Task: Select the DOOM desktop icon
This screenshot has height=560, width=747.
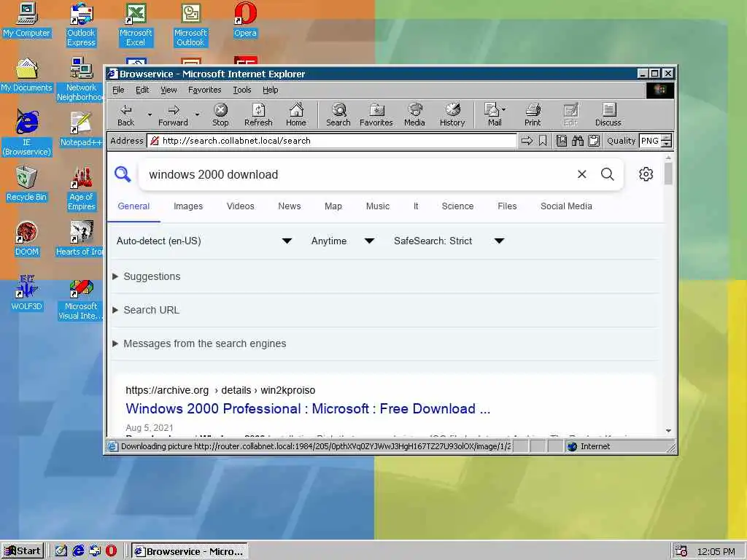Action: pos(27,238)
